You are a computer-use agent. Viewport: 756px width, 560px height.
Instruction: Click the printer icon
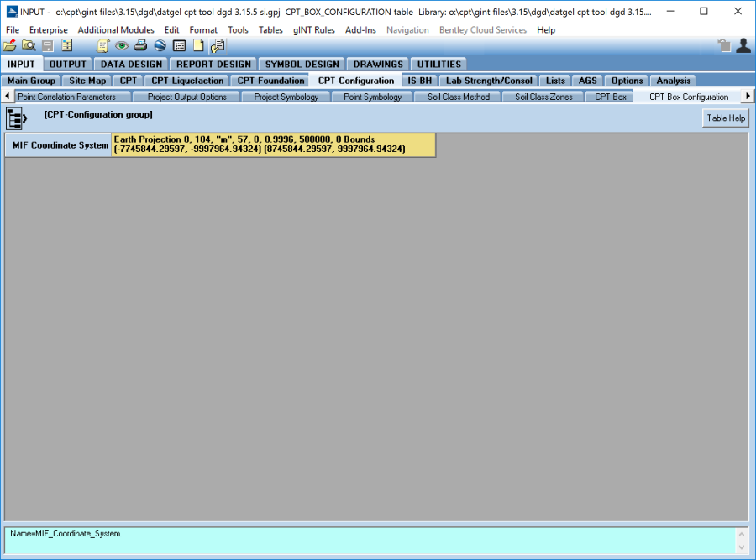141,46
